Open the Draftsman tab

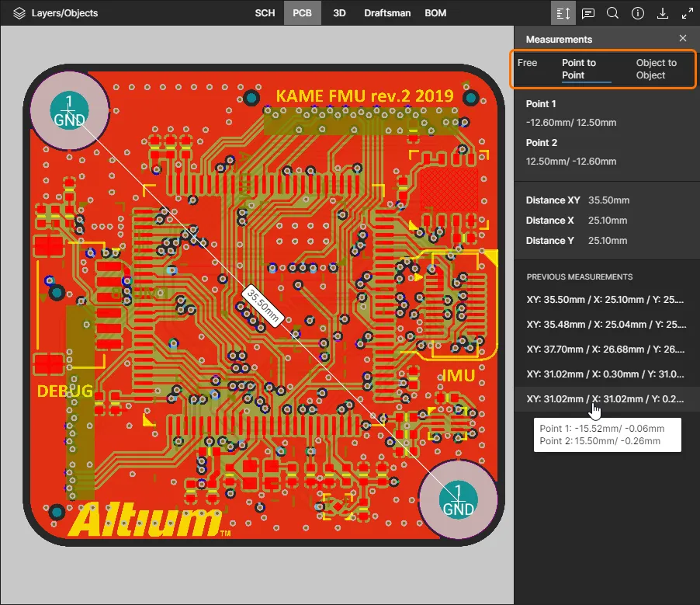click(387, 13)
